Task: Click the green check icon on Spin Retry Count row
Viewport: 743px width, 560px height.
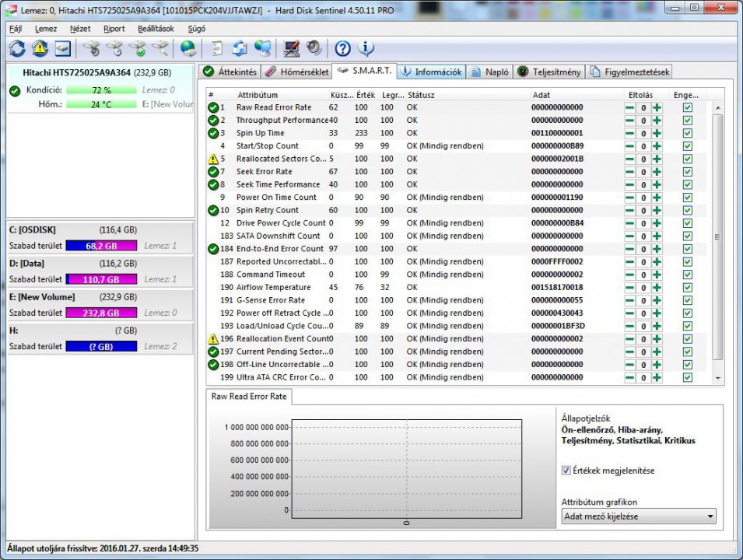Action: 213,210
